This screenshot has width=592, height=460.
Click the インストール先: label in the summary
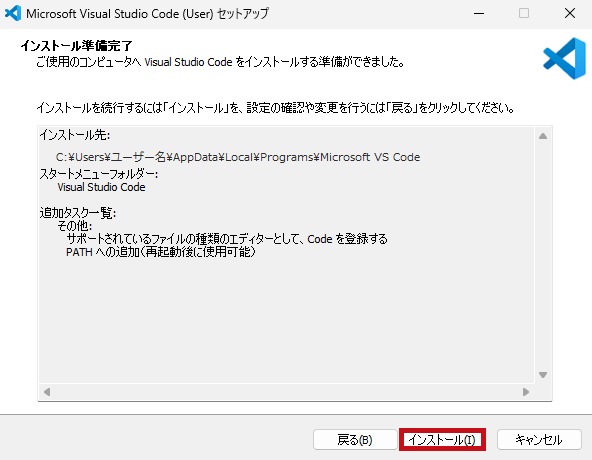[75, 135]
